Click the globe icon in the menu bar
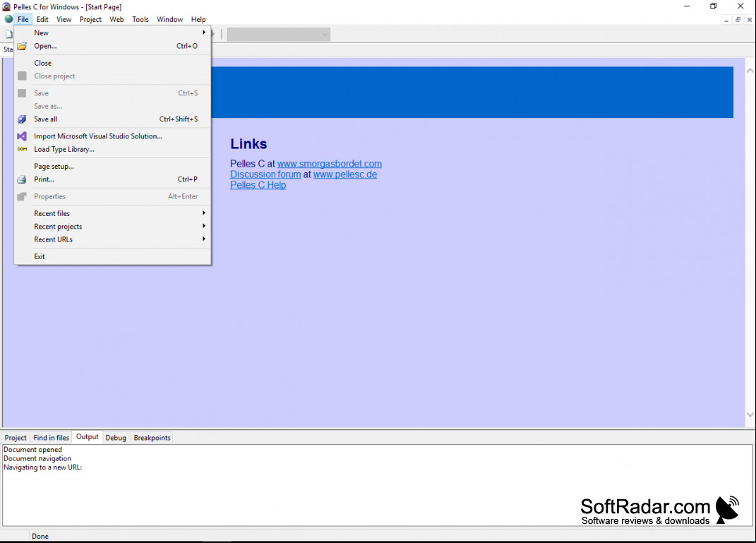The height and width of the screenshot is (543, 756). point(8,19)
